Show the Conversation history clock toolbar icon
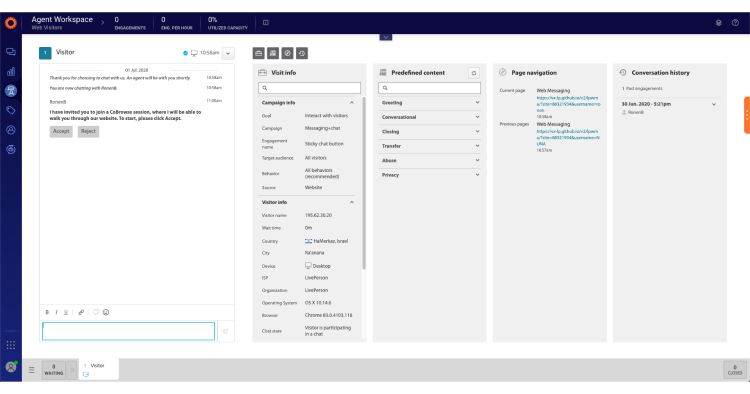Screen dimensions: 750x394 tap(301, 54)
